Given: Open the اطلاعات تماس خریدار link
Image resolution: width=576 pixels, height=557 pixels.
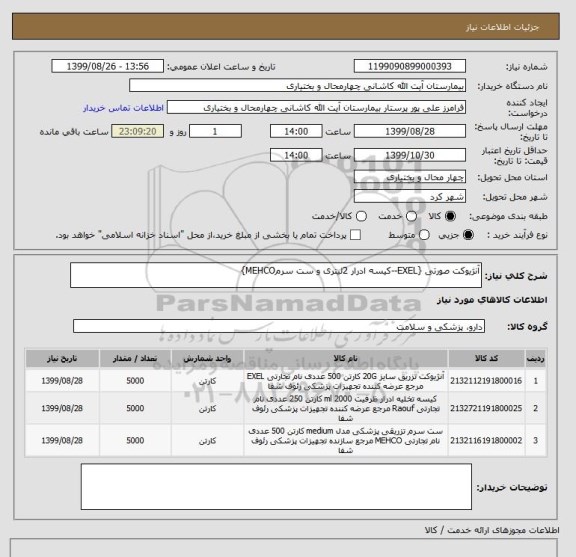Looking at the screenshot, I should point(123,108).
